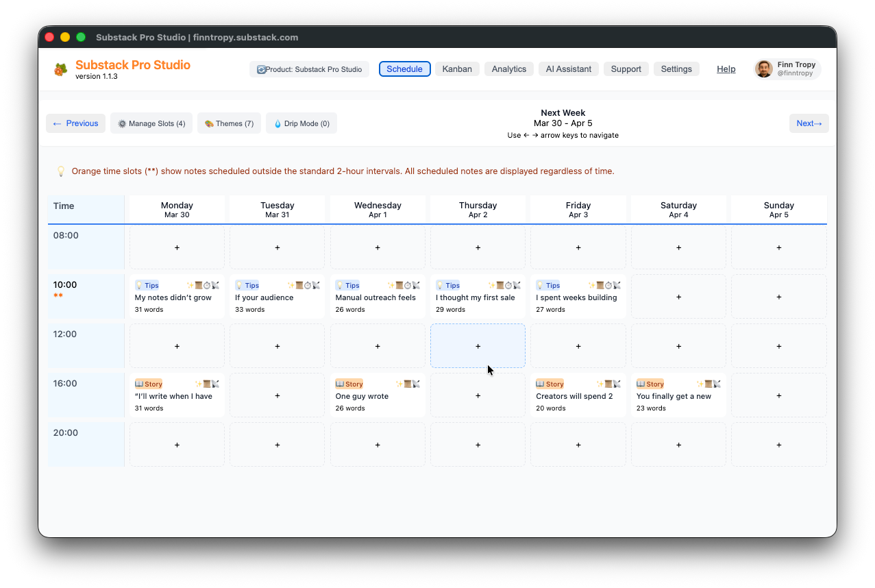
Task: Click satellite icon on "I'll write when I have" note
Action: coord(215,384)
